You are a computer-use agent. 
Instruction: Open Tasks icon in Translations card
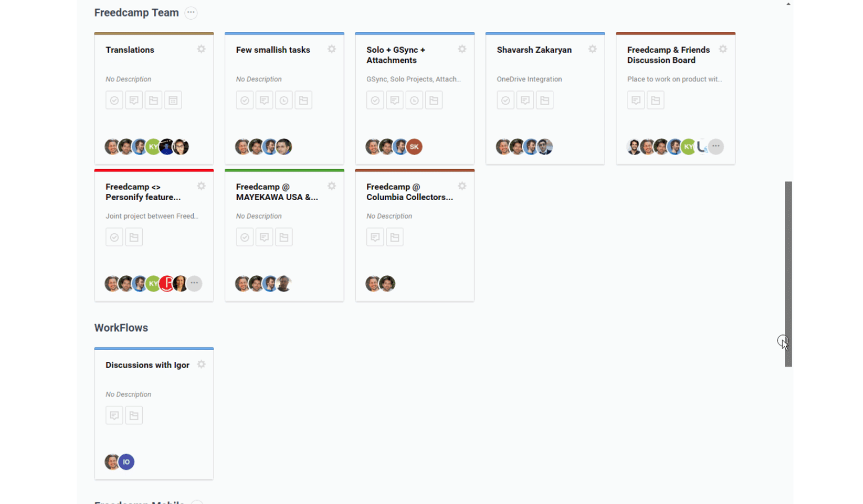click(114, 101)
